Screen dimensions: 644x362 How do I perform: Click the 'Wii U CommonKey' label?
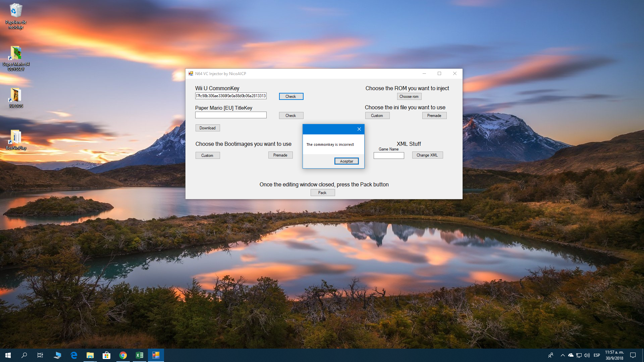pyautogui.click(x=217, y=88)
